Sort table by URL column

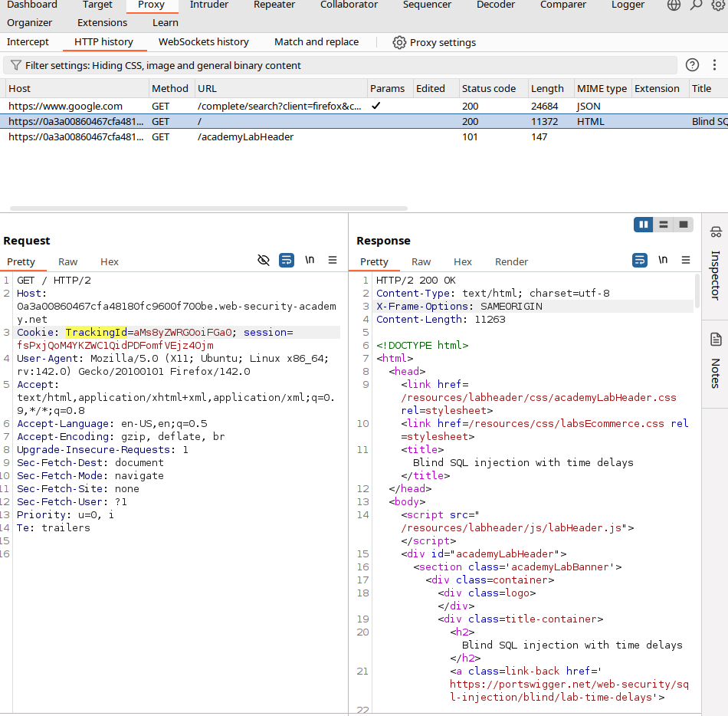[280, 89]
